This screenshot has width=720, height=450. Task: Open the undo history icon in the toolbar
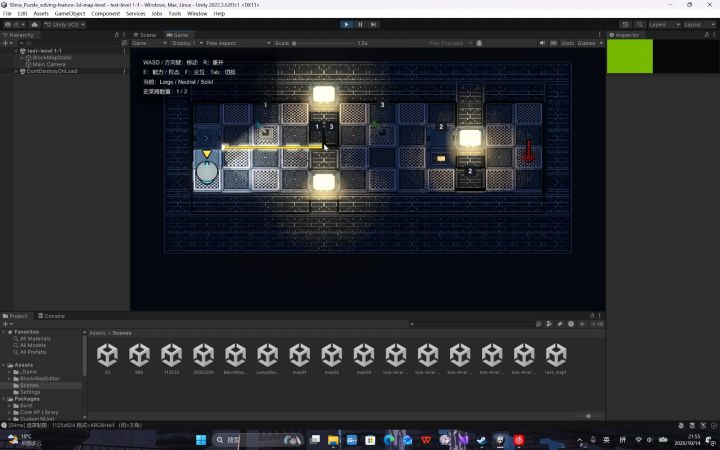pos(625,24)
